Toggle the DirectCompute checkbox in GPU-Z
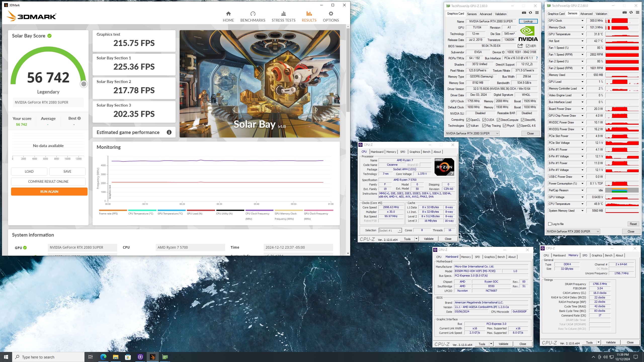This screenshot has width=644, height=362. click(498, 120)
